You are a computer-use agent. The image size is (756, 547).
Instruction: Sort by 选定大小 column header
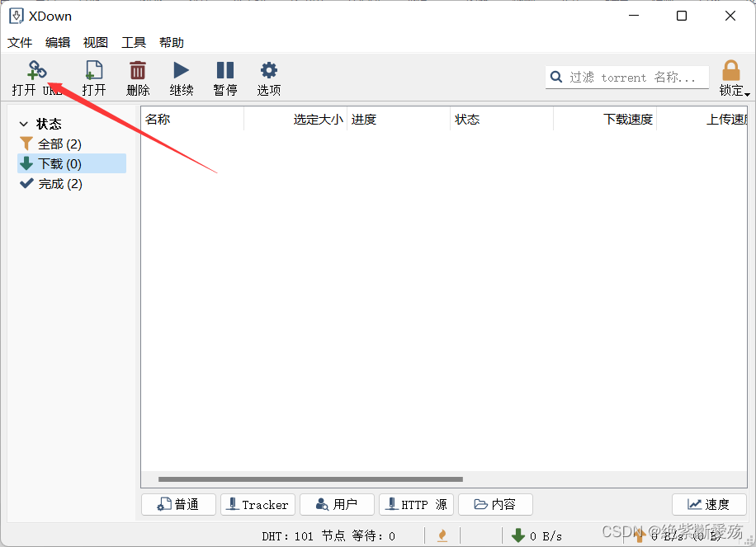click(x=295, y=119)
